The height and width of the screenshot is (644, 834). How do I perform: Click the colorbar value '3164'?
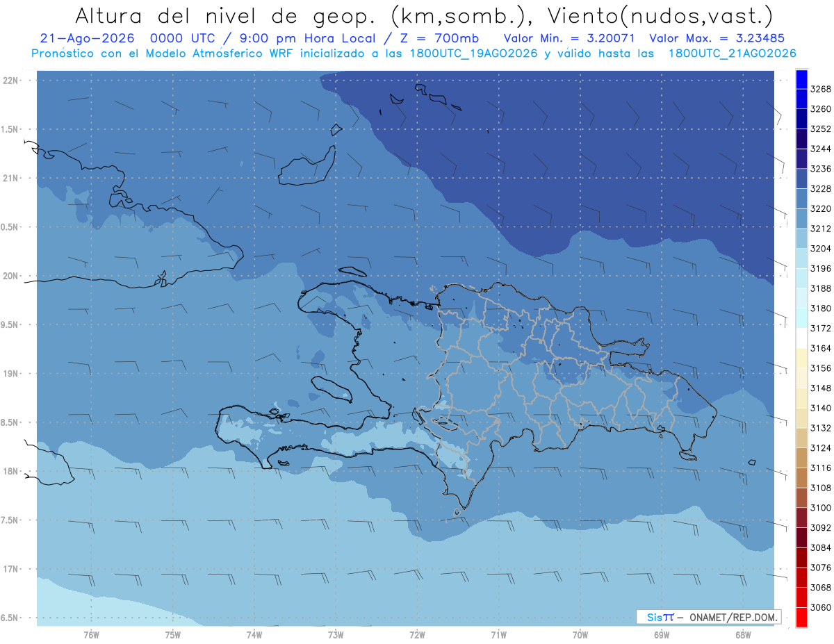pyautogui.click(x=821, y=348)
